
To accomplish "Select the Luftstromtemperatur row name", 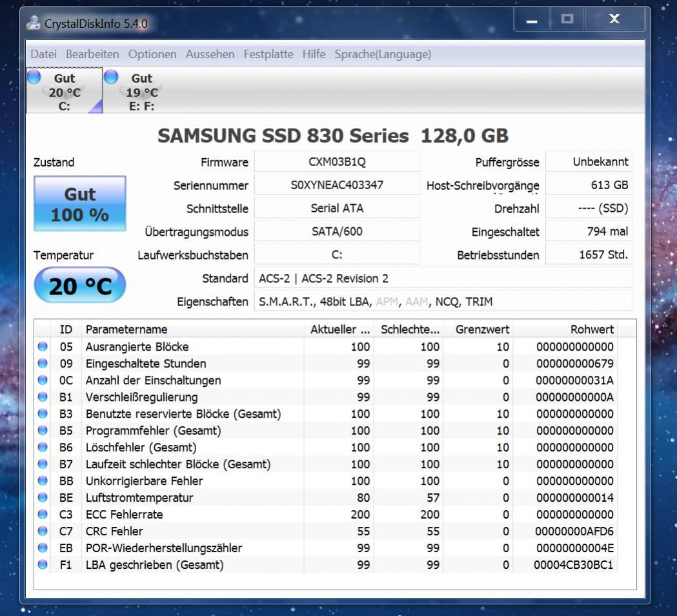I will [x=139, y=497].
